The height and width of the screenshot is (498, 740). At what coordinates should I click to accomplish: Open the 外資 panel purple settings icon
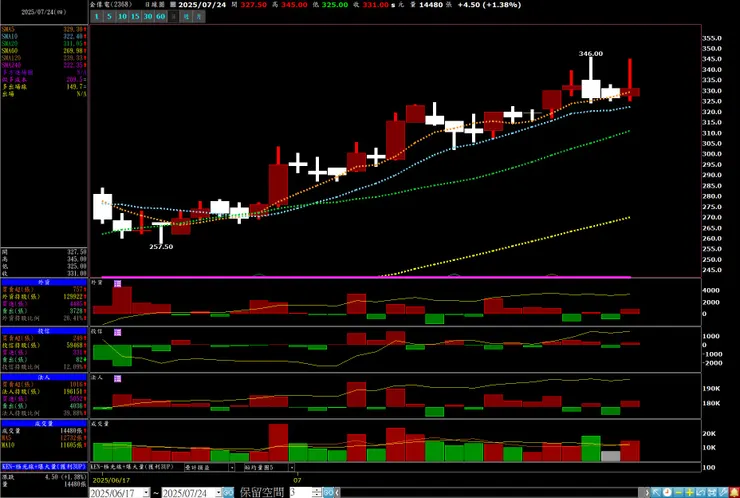118,284
